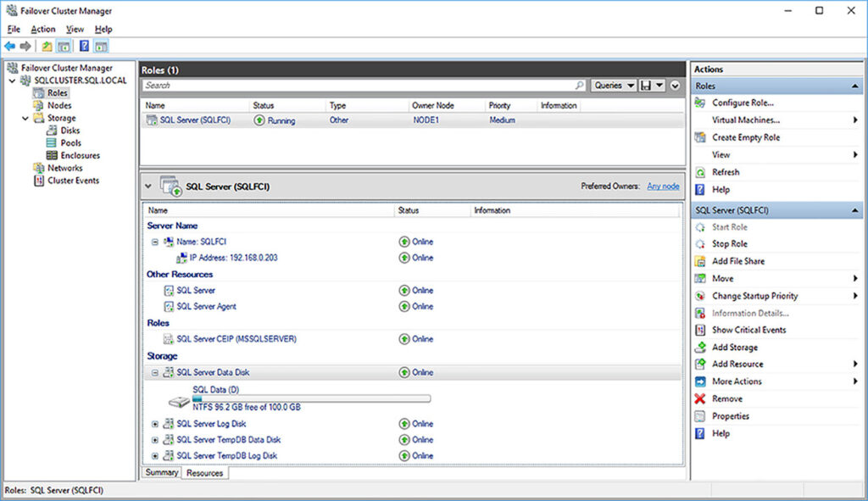Click the IP Address resource icon
The image size is (868, 501).
(x=181, y=258)
